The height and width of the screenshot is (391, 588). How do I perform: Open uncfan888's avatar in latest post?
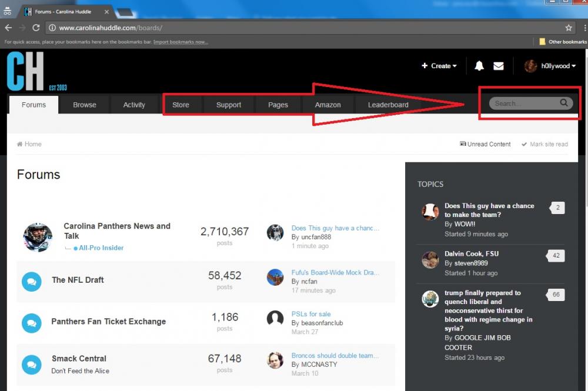275,232
